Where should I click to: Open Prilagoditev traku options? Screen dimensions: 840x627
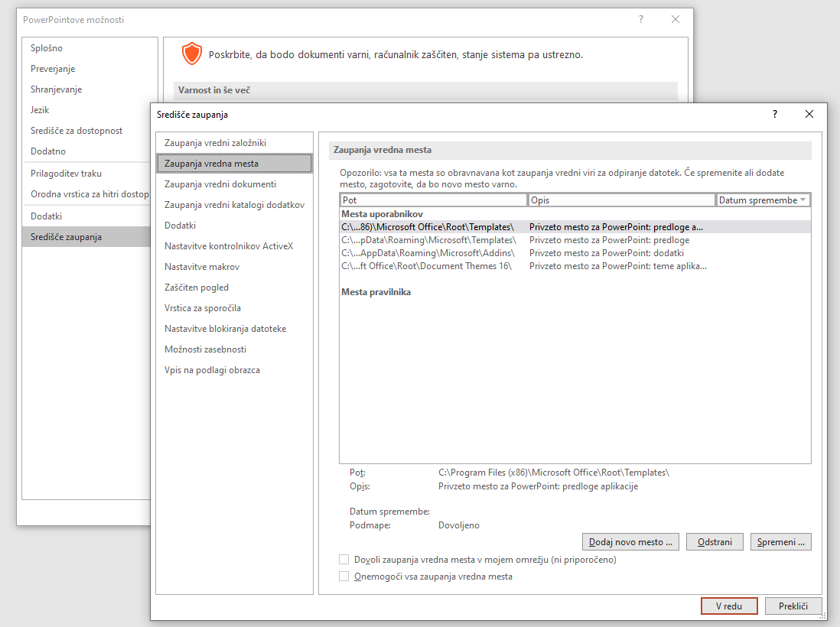pos(86,174)
